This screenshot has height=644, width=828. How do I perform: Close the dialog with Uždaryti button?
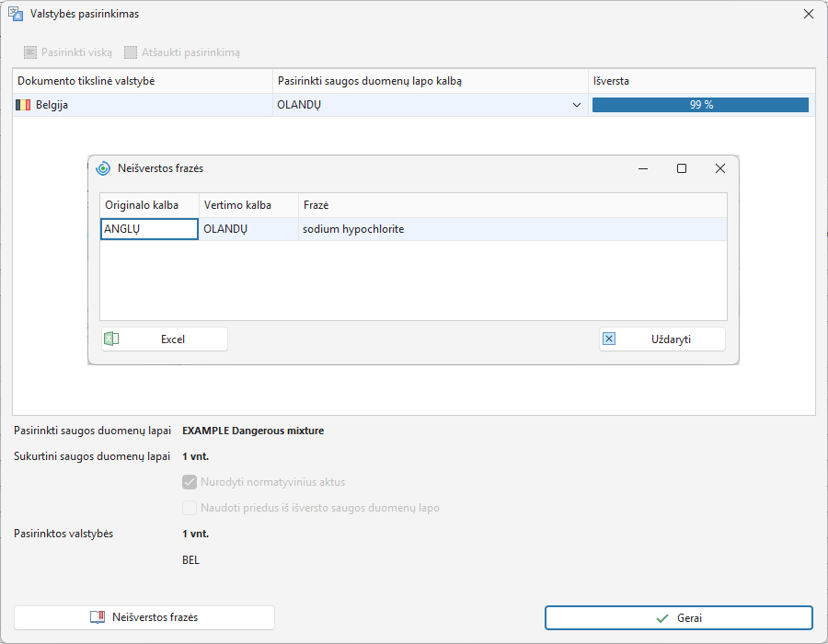point(662,339)
